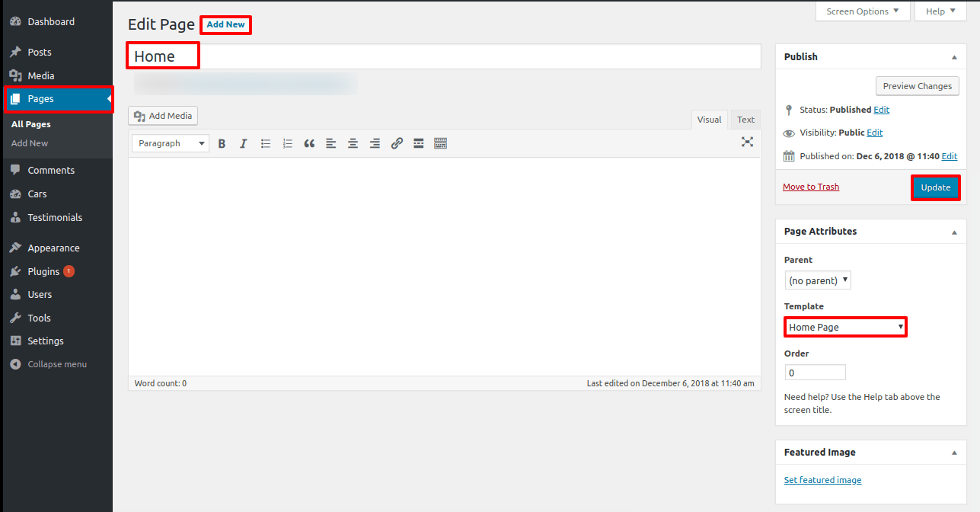Toggle Italic formatting in editor toolbar
Image resolution: width=980 pixels, height=512 pixels.
tap(244, 143)
